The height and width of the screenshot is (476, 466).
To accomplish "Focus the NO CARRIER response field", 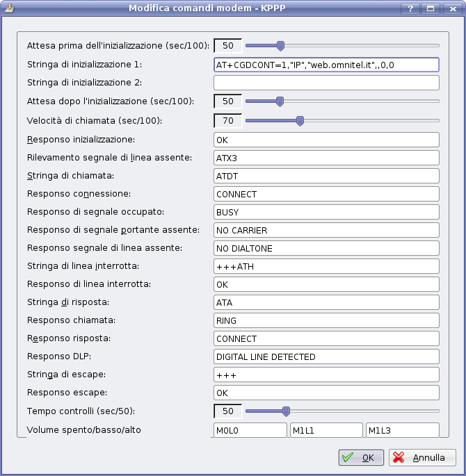I will coord(326,230).
